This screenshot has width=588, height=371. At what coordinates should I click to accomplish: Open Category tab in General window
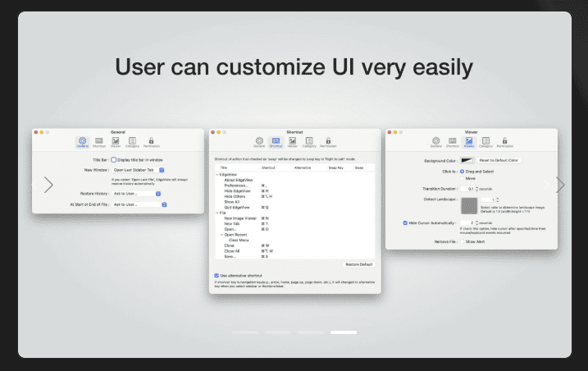[x=132, y=142]
